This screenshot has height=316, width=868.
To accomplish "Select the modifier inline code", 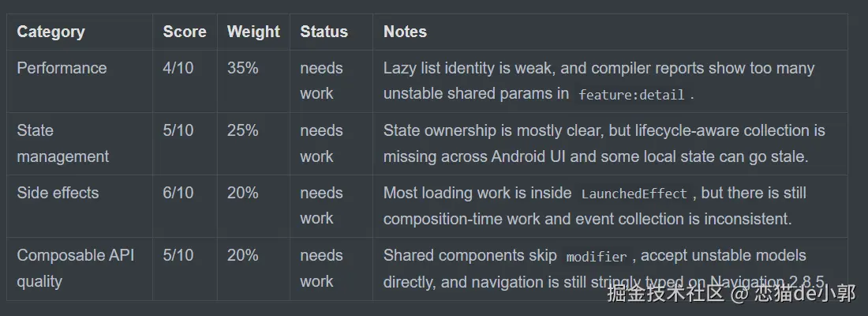I will tap(596, 257).
